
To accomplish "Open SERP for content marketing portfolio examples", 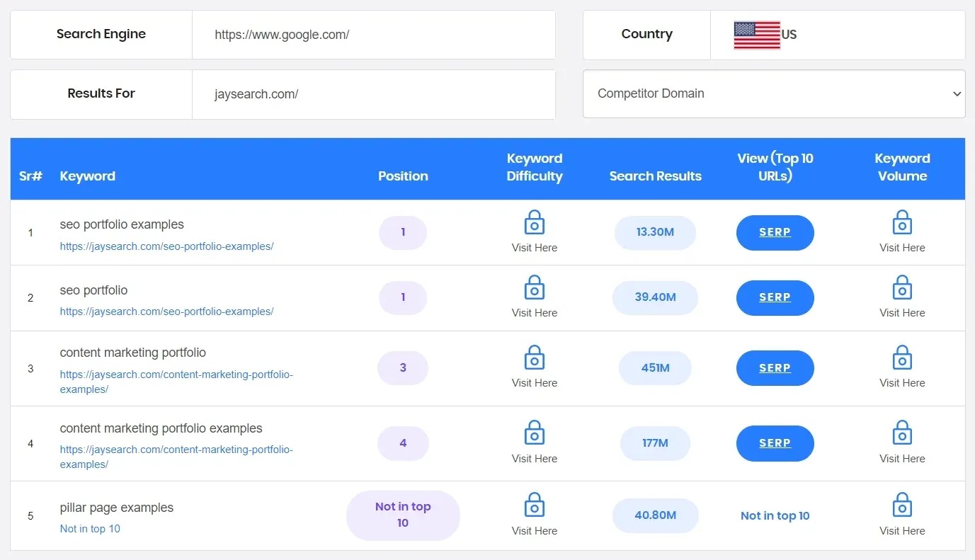I will click(x=775, y=443).
